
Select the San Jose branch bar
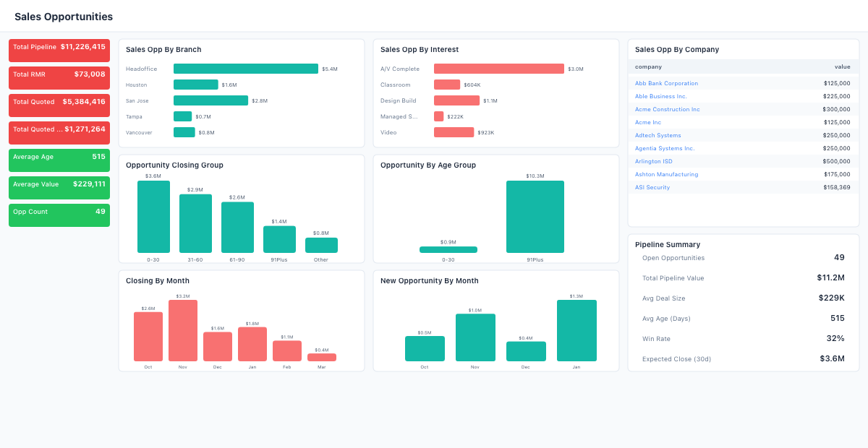click(x=210, y=100)
